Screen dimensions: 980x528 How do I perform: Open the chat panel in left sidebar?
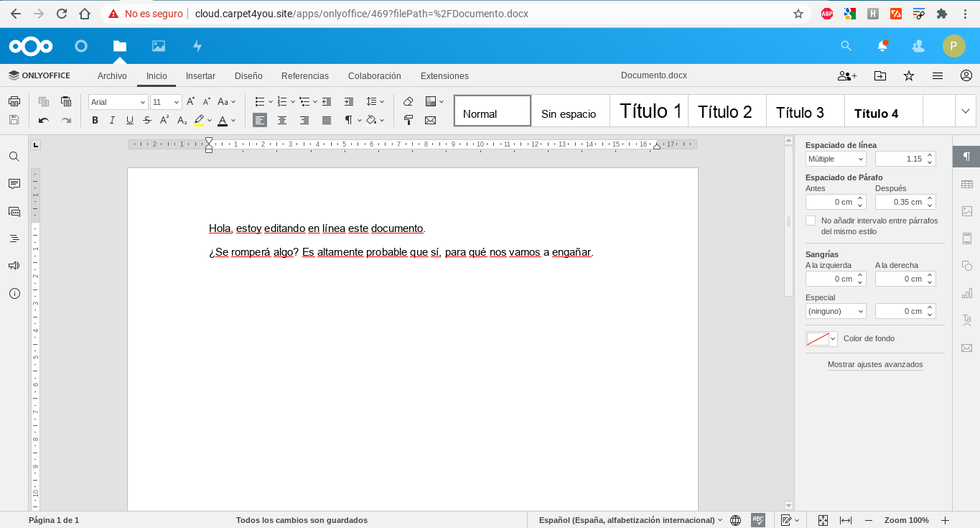click(14, 211)
